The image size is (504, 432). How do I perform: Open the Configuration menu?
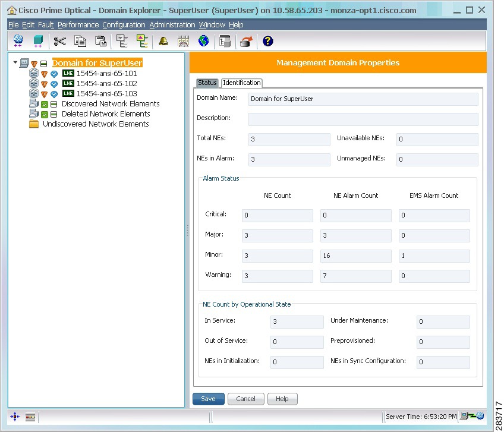click(124, 25)
